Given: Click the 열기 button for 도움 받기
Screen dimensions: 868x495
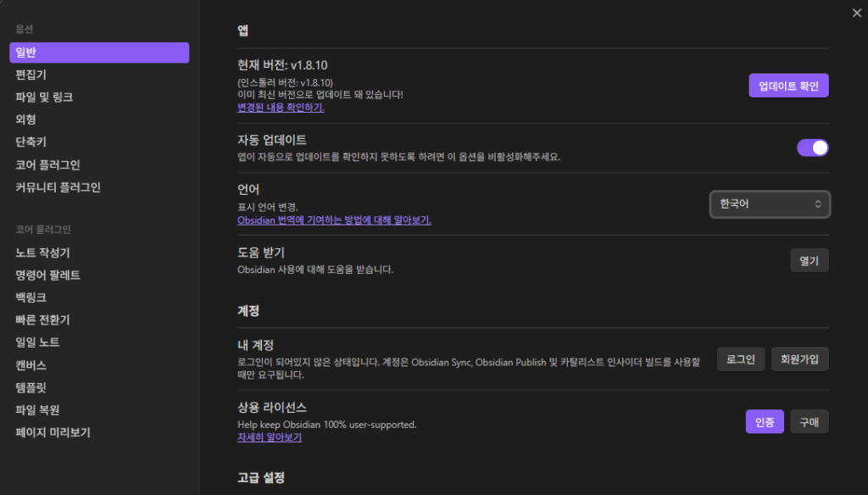Looking at the screenshot, I should coord(809,261).
